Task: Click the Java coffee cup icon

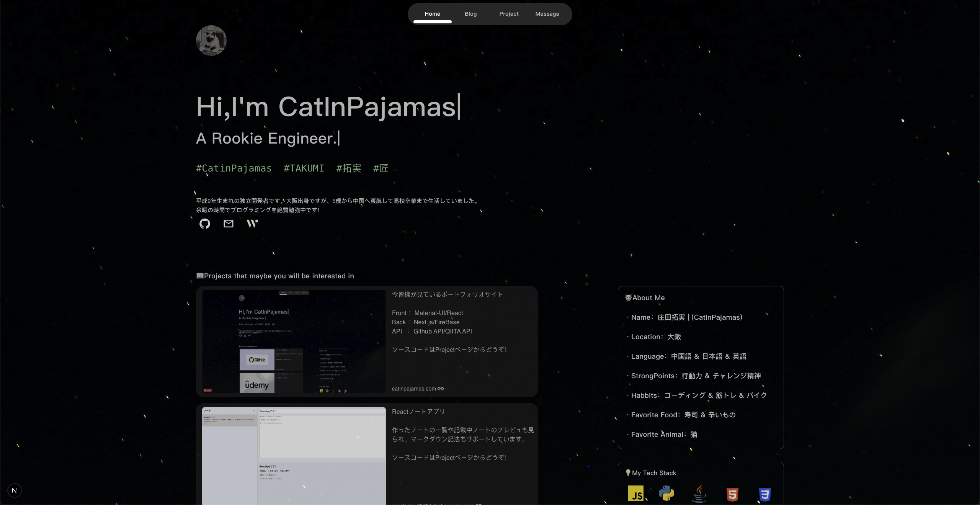Action: (x=699, y=494)
